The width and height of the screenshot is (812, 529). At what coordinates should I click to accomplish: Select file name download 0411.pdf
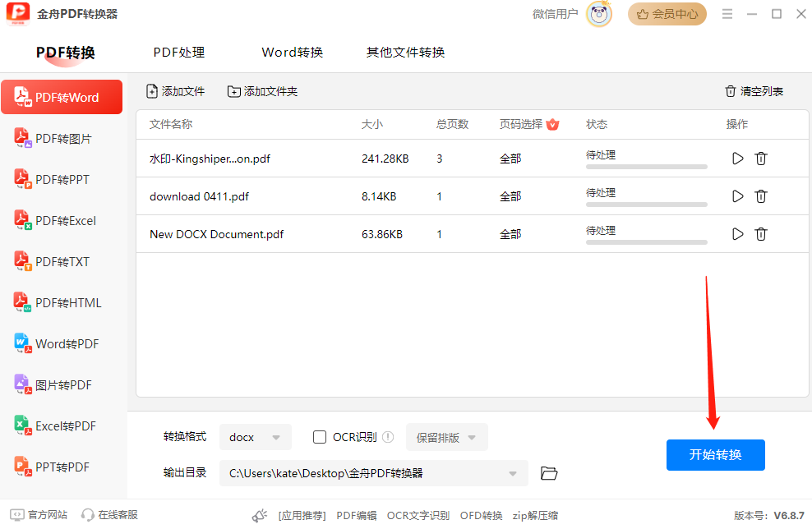[199, 196]
